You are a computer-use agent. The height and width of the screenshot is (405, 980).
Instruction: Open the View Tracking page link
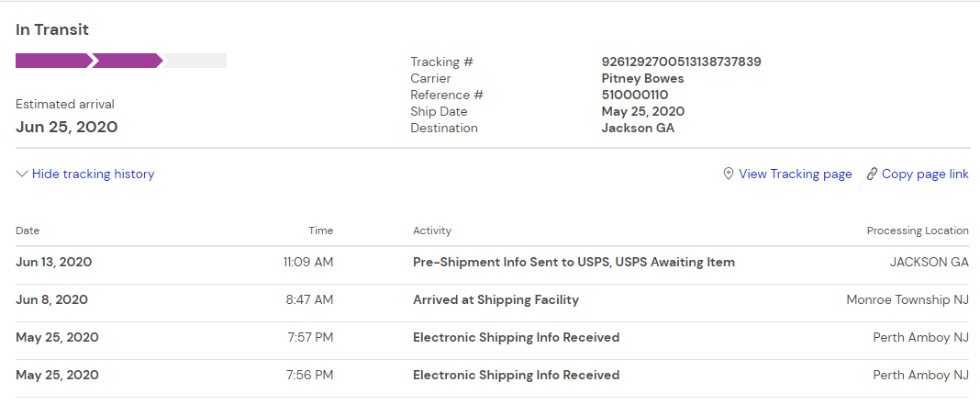(x=795, y=174)
